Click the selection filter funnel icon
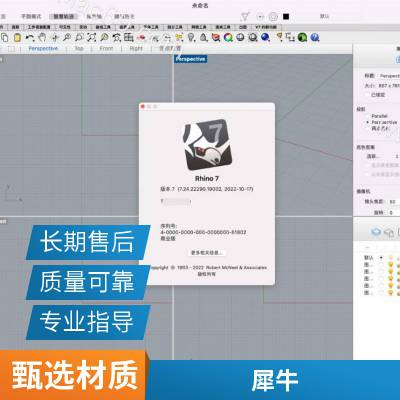The width and height of the screenshot is (400, 400). (245, 16)
